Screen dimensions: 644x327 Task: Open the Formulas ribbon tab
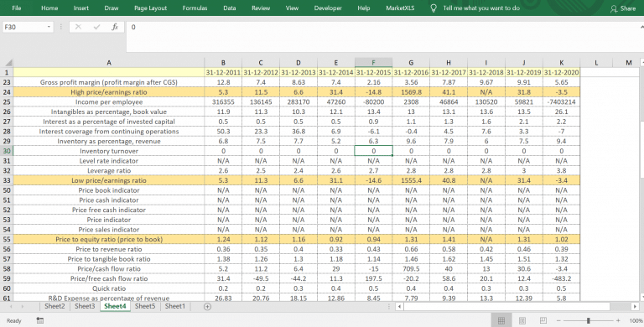[195, 8]
